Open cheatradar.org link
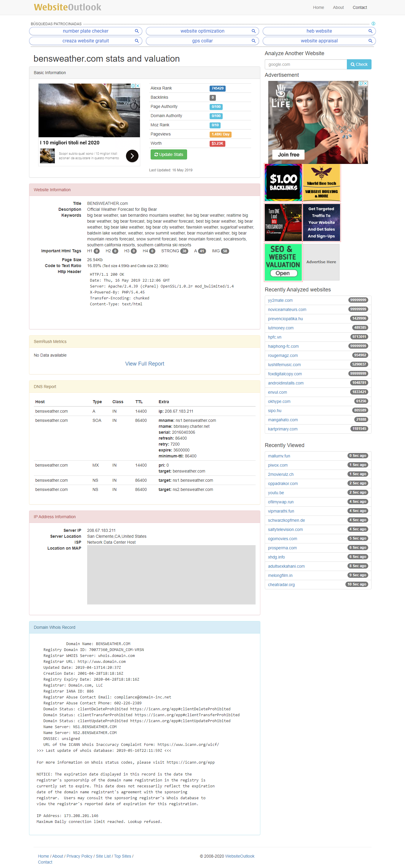The height and width of the screenshot is (868, 405). tap(281, 585)
